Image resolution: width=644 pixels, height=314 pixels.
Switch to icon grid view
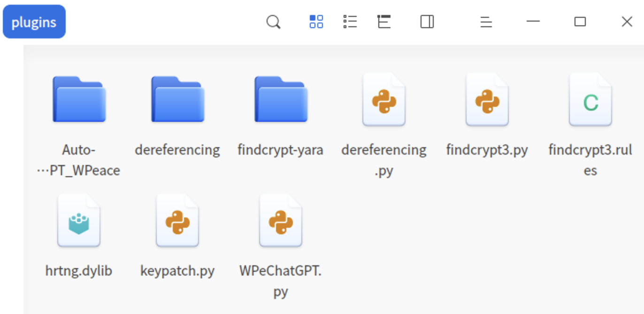316,22
